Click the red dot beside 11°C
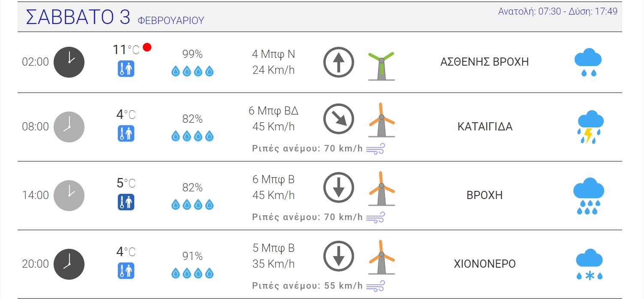The image size is (644, 299). pyautogui.click(x=147, y=47)
